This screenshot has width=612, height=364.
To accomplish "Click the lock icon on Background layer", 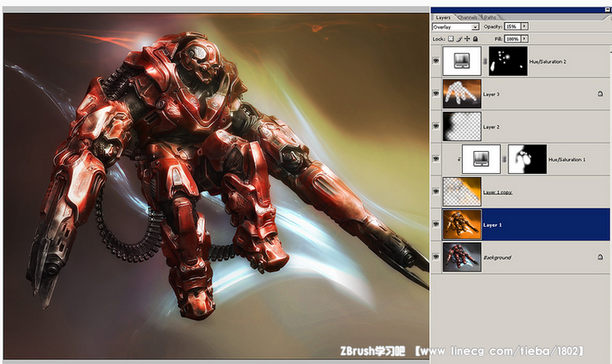I will click(x=601, y=257).
